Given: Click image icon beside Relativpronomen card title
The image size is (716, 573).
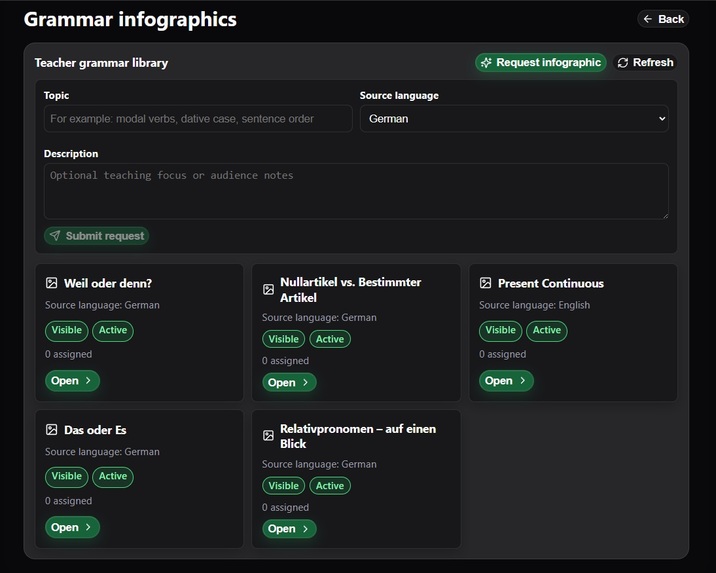Looking at the screenshot, I should (x=268, y=436).
